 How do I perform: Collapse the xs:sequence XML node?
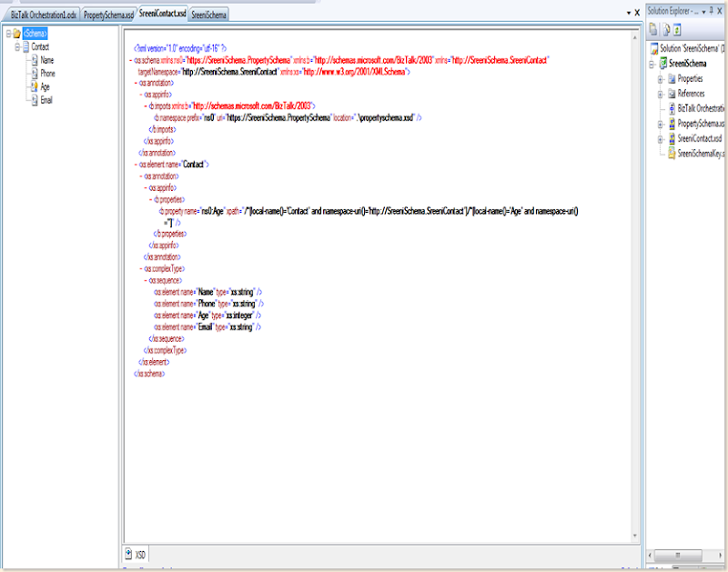[x=146, y=281]
